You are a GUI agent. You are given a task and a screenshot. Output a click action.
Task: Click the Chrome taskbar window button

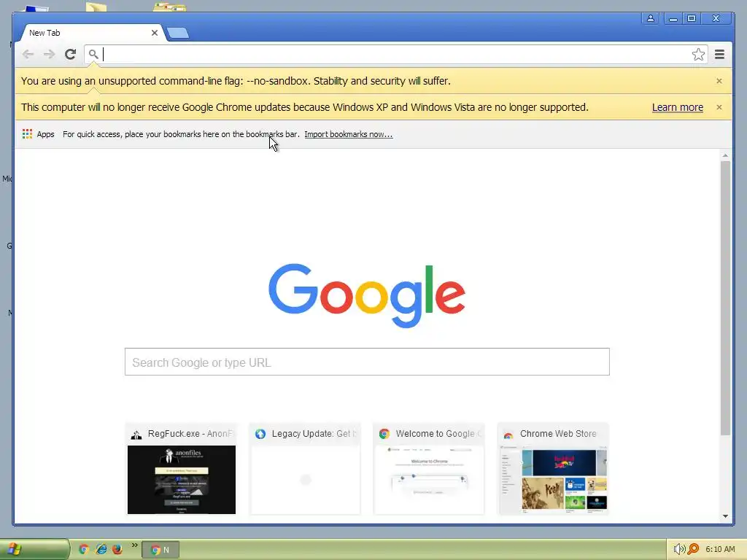coord(160,550)
